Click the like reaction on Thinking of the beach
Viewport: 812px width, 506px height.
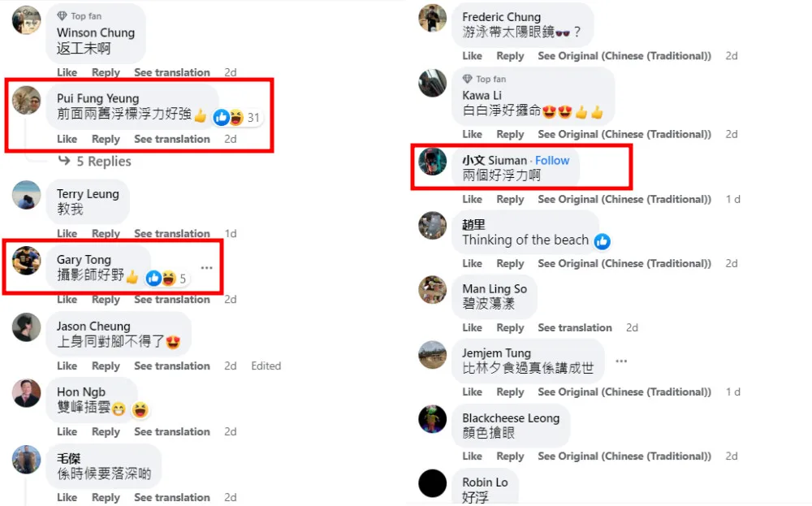click(602, 241)
